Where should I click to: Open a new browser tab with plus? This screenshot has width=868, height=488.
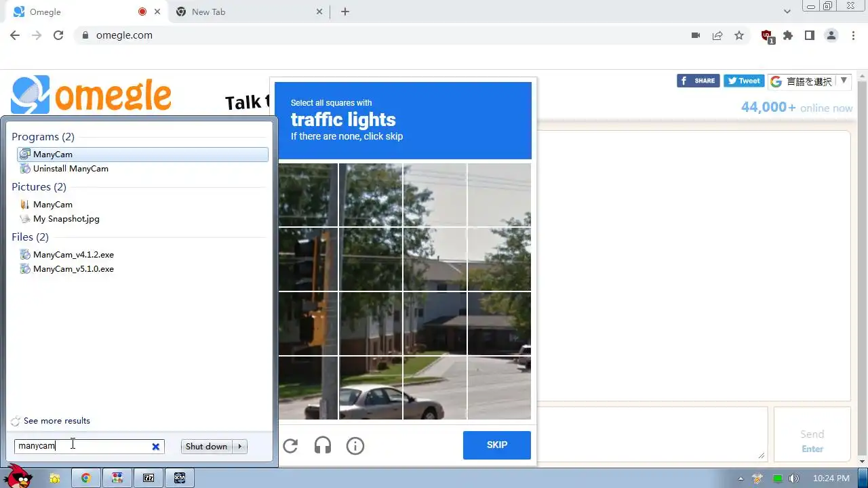click(x=345, y=12)
